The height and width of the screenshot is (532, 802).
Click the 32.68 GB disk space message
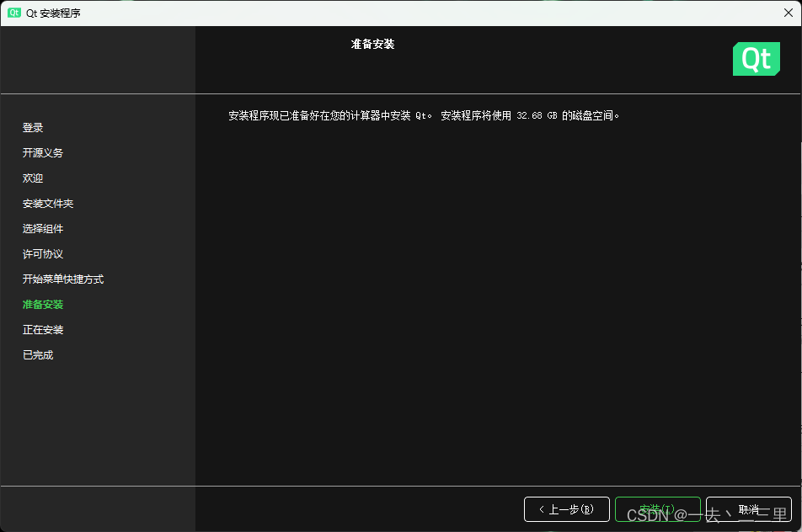tap(424, 116)
